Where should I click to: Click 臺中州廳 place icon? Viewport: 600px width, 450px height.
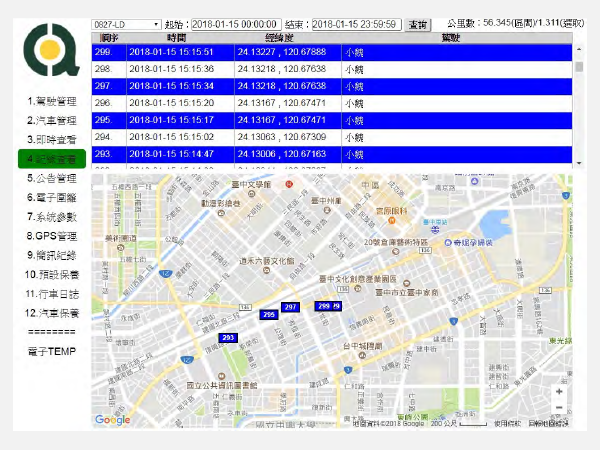[326, 210]
